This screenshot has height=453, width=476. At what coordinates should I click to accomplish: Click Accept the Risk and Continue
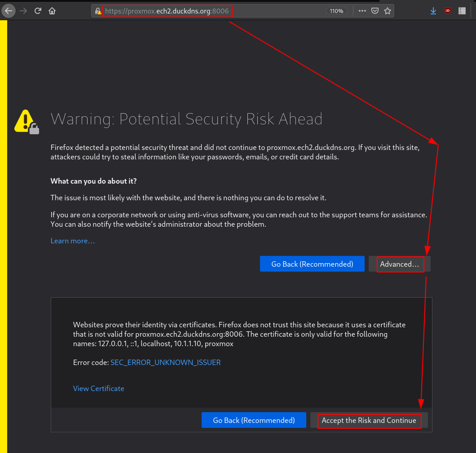[x=369, y=420]
